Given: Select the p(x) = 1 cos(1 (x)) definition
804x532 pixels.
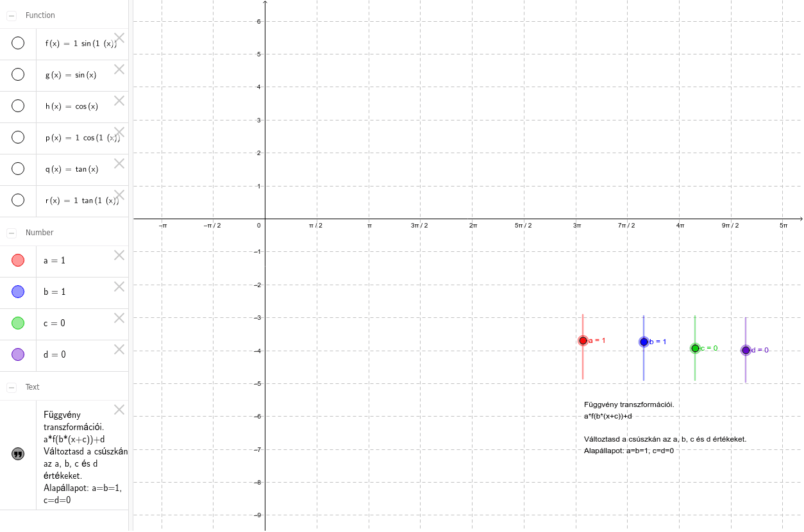Looking at the screenshot, I should (x=82, y=138).
